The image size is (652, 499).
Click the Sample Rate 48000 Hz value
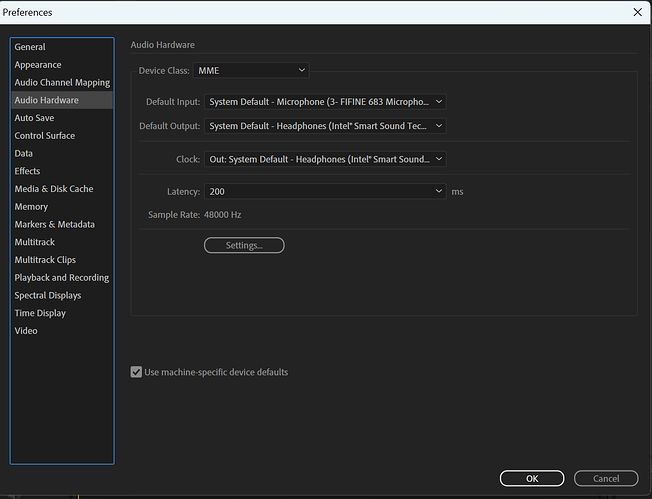[x=222, y=215]
